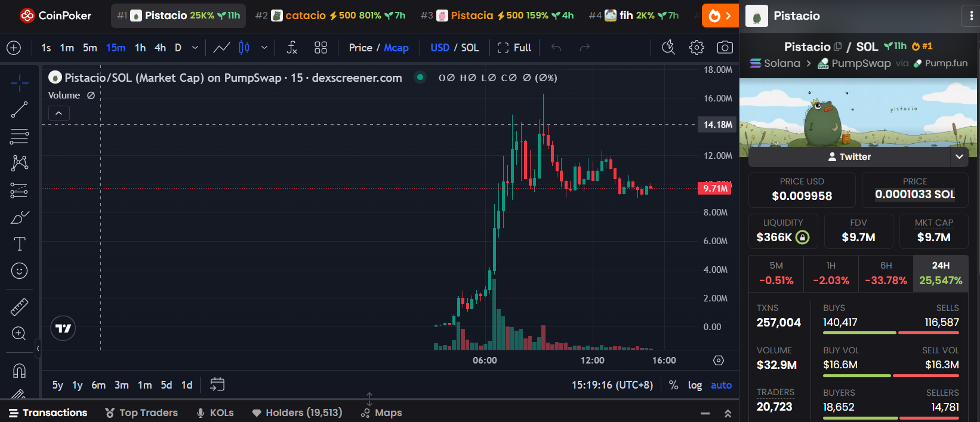Image resolution: width=980 pixels, height=422 pixels.
Task: Open the Top Traders tab
Action: (141, 412)
